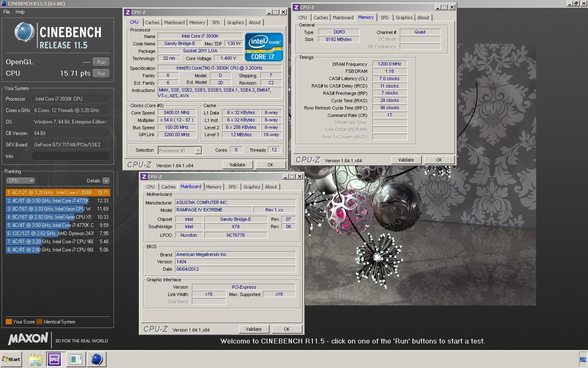
Task: Open Graphics tab in Memory window
Action: (404, 18)
